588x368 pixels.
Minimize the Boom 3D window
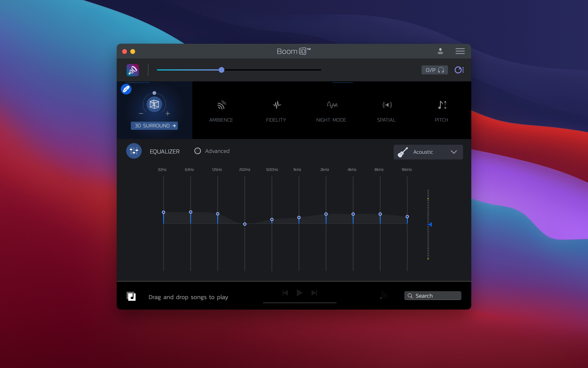click(133, 51)
